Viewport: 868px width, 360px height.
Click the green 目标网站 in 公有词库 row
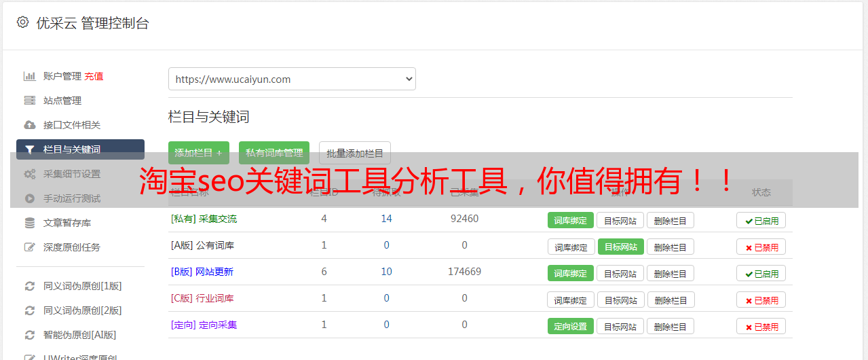(621, 247)
